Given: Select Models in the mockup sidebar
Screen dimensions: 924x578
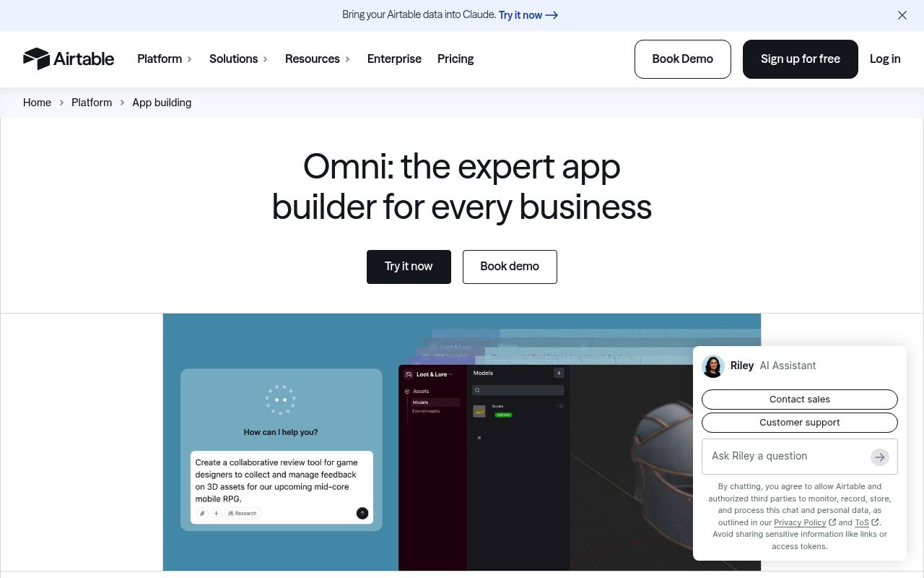Looking at the screenshot, I should 435,402.
